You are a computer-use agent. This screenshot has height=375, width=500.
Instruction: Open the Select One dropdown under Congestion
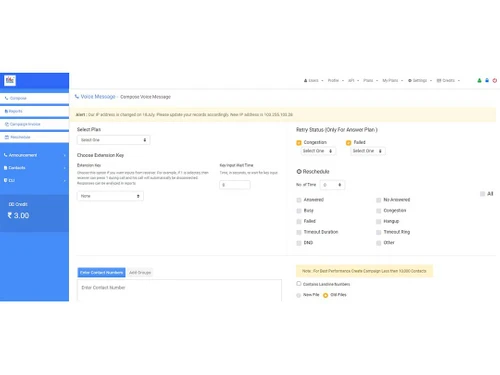[318, 151]
